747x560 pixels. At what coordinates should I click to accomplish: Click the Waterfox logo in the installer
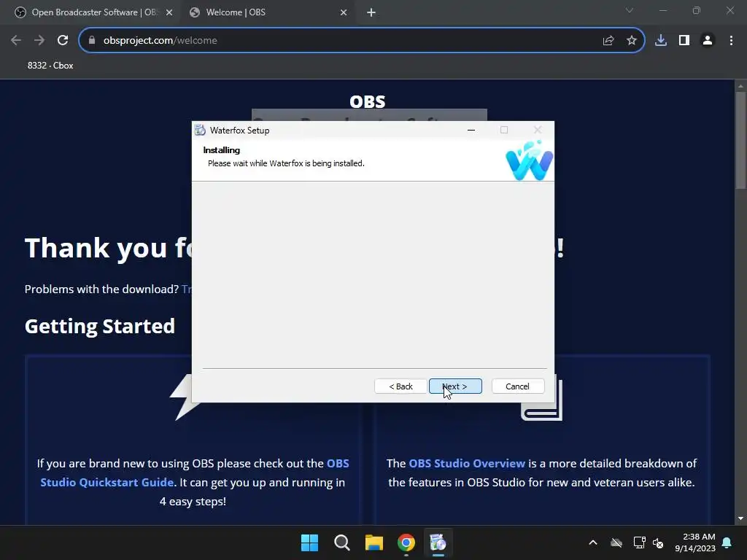[x=530, y=160]
